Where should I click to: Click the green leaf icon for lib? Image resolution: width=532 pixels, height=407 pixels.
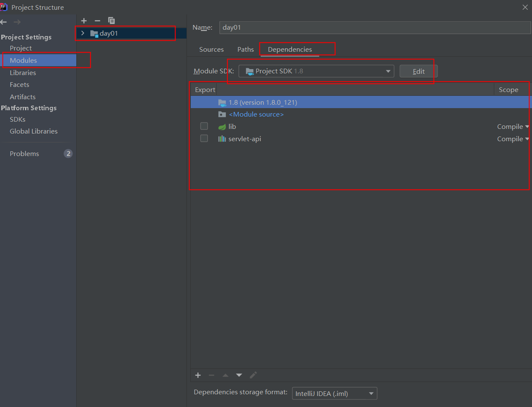(x=222, y=127)
